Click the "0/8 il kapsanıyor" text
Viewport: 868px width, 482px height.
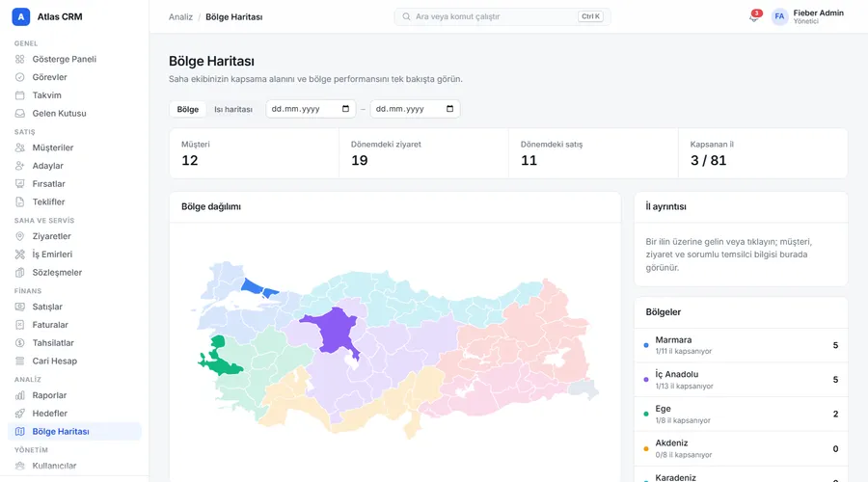[683, 455]
